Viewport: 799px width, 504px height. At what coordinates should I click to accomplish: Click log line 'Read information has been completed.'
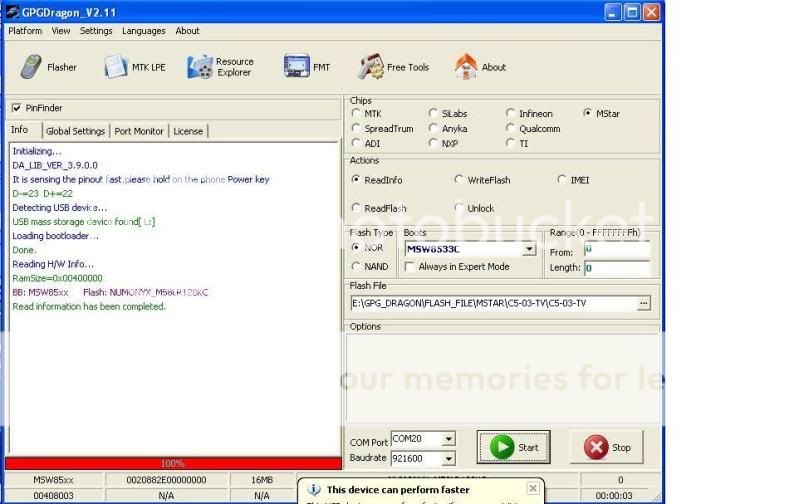[89, 306]
